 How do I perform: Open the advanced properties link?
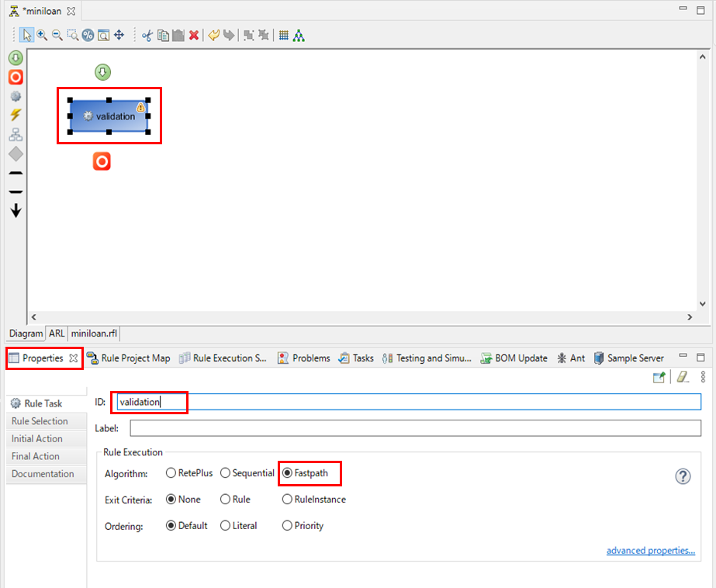click(x=651, y=551)
